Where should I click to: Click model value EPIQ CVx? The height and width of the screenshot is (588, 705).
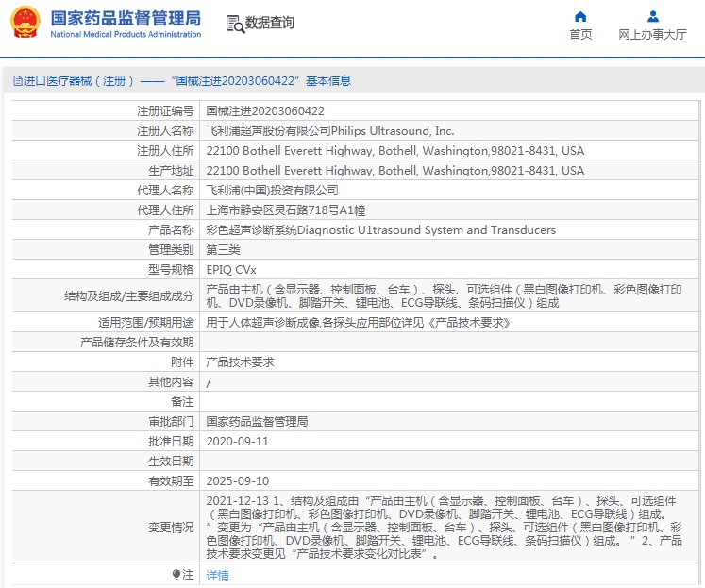231,270
